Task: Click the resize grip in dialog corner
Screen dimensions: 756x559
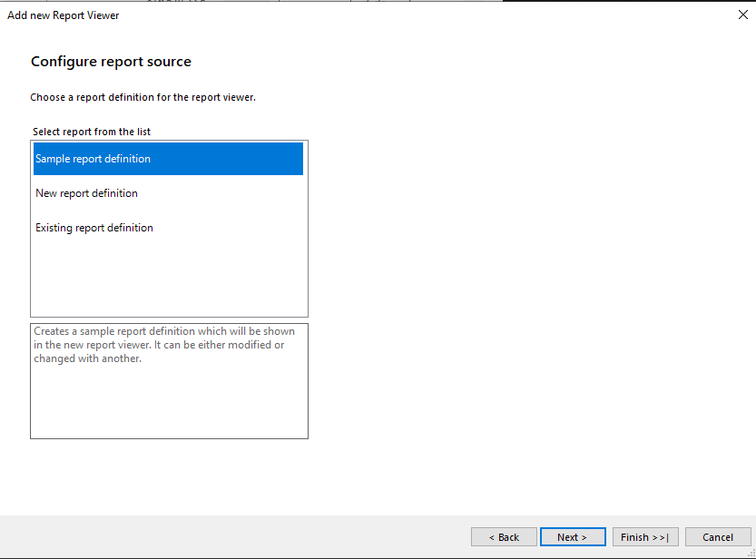Action: click(x=750, y=553)
